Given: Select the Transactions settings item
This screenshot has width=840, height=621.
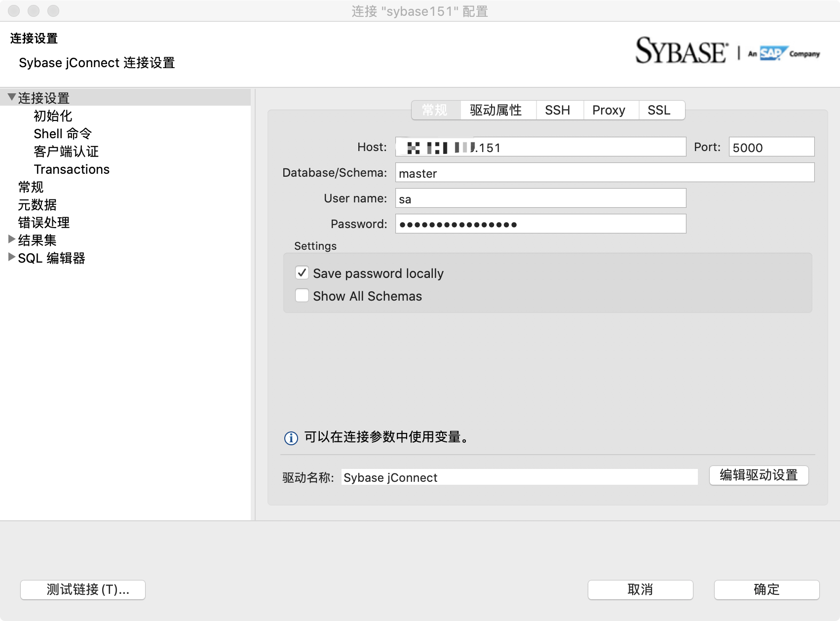Looking at the screenshot, I should [x=72, y=169].
